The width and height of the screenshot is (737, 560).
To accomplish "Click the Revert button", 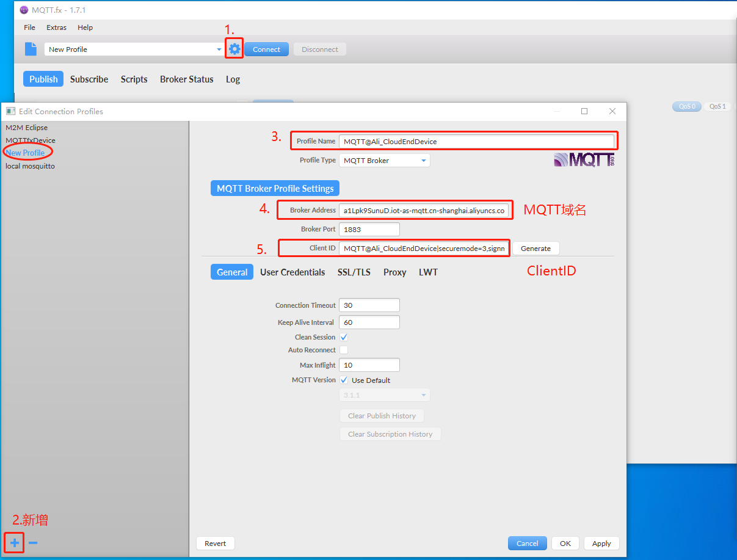I will pos(216,544).
